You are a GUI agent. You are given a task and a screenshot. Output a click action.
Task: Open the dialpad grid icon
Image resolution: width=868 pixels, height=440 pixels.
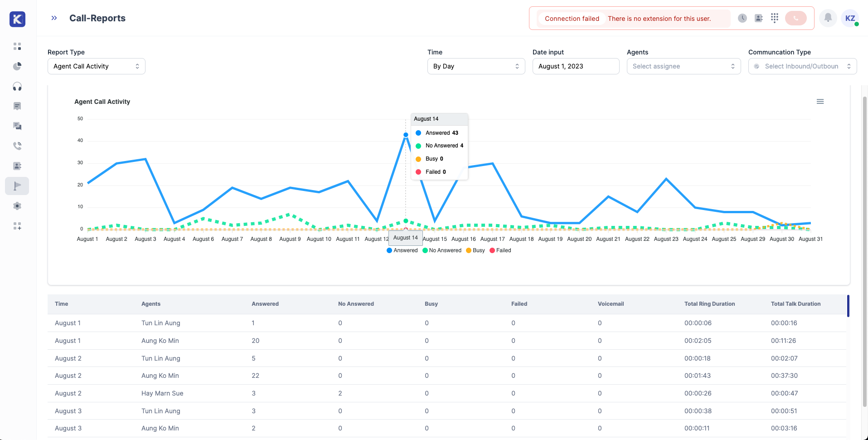(x=775, y=18)
